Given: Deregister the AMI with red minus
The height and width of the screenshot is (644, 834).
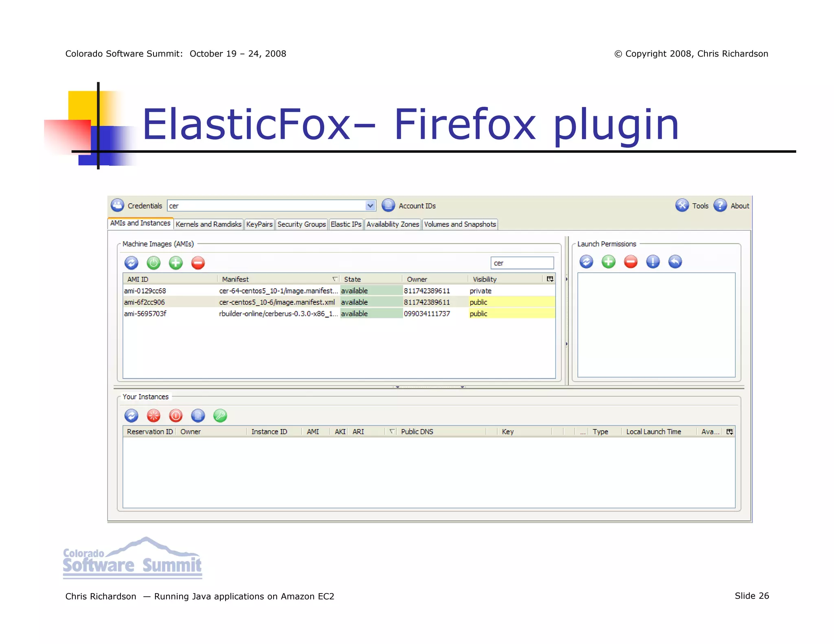Looking at the screenshot, I should 198,263.
